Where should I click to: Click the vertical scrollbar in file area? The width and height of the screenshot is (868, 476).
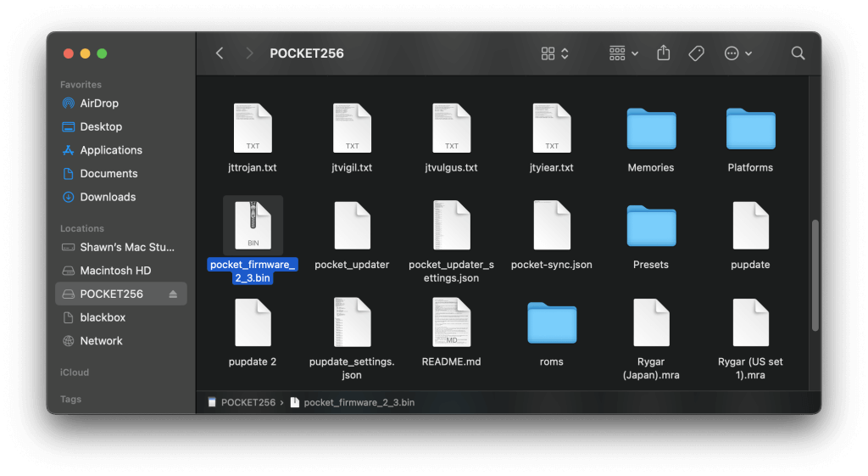pyautogui.click(x=815, y=276)
